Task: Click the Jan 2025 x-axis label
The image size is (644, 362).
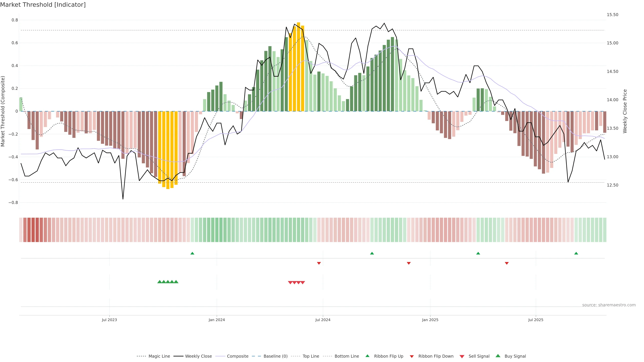Action: click(x=430, y=320)
